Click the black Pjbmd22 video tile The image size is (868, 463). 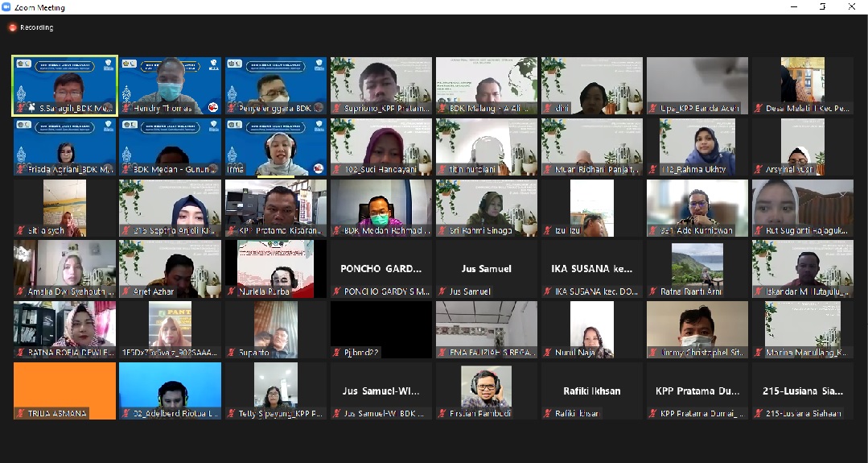pos(381,329)
